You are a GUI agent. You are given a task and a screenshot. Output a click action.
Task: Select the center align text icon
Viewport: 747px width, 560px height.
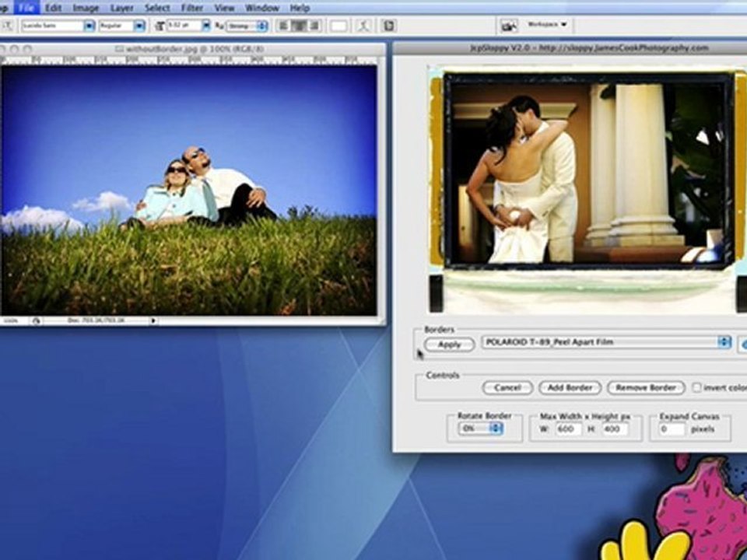[299, 26]
